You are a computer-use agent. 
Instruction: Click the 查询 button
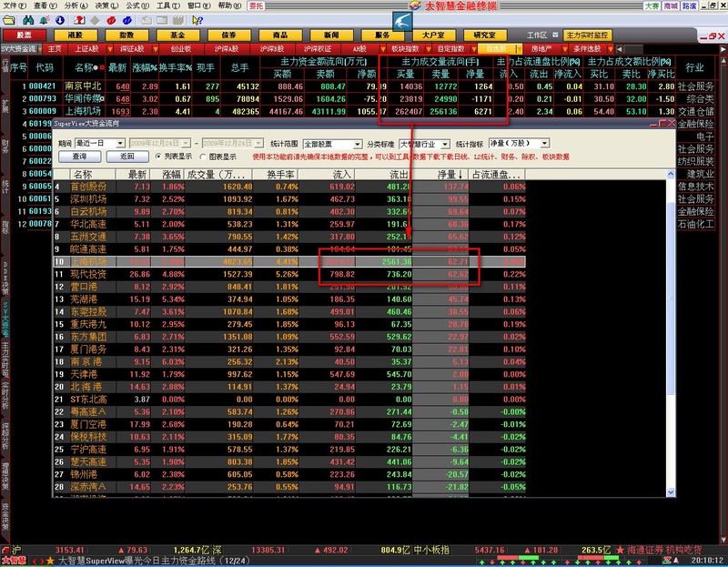click(x=80, y=157)
